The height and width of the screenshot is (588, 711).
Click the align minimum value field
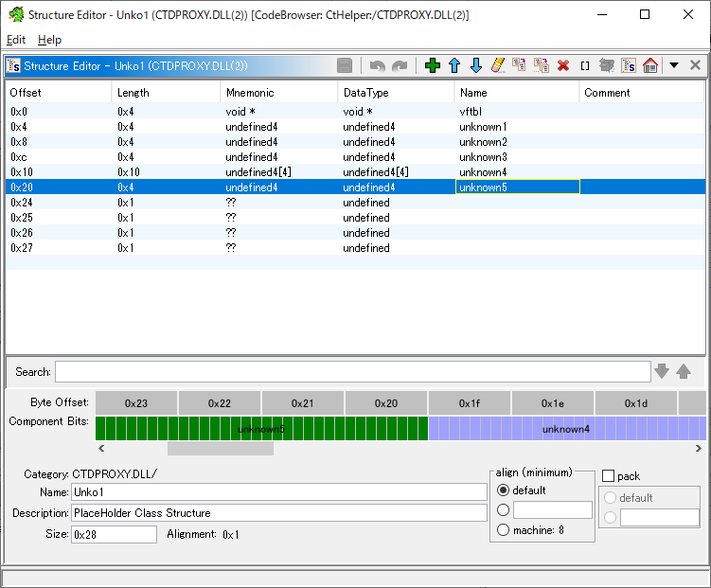(552, 509)
